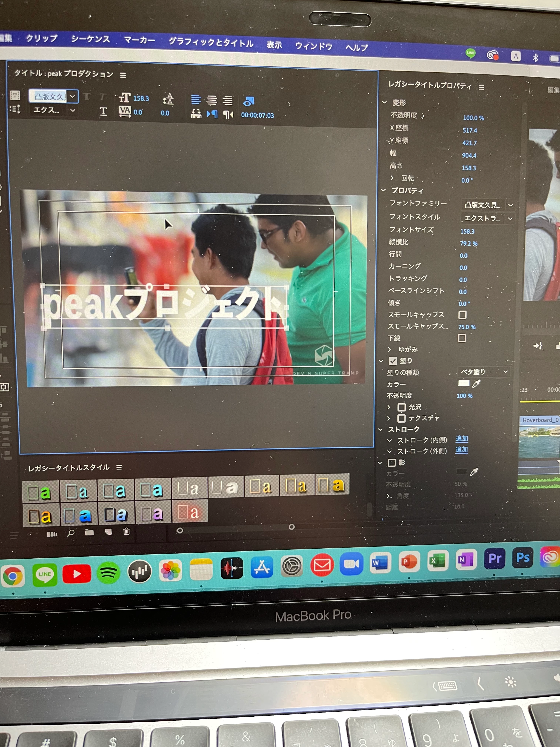
Task: Center-align the title text
Action: coord(212,100)
